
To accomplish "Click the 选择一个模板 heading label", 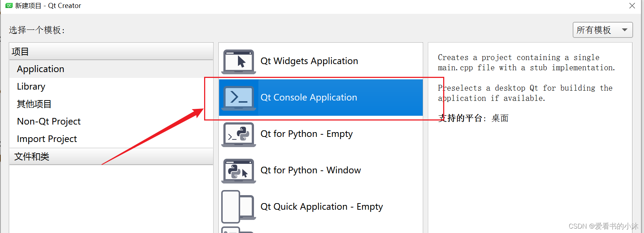I will point(37,30).
